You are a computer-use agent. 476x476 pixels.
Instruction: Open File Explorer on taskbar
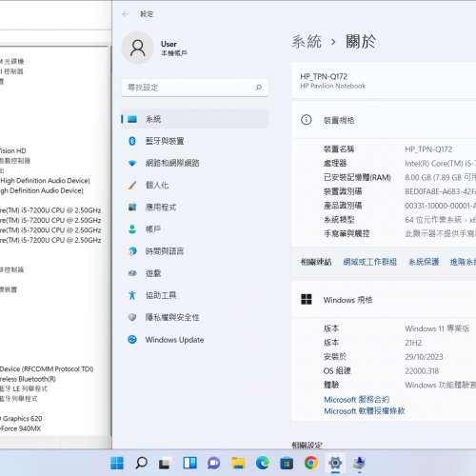[x=238, y=463]
